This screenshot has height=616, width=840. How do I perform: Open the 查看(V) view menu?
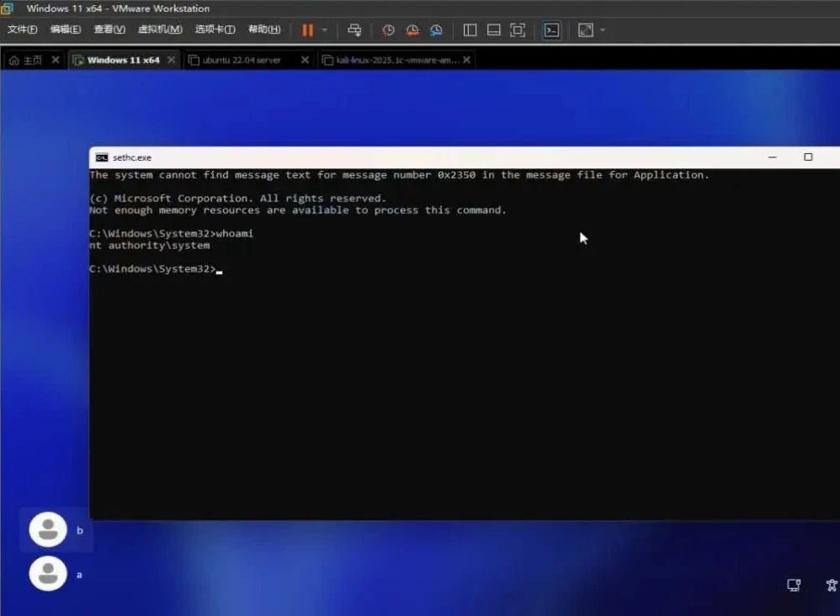pos(109,29)
